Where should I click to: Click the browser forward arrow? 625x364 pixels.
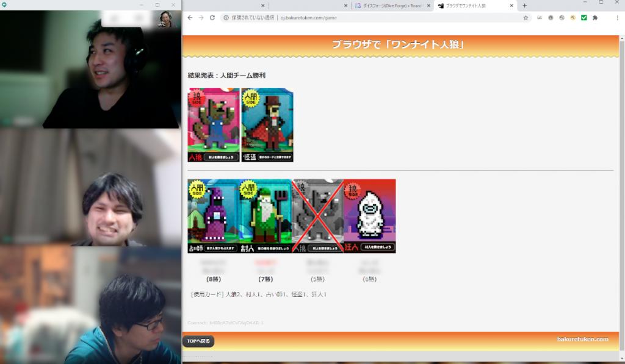coord(201,18)
